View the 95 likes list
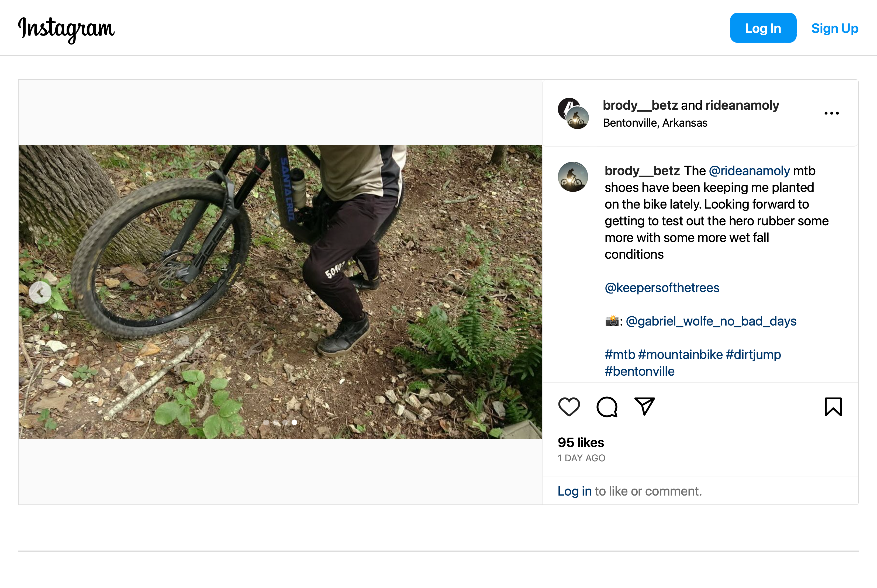The height and width of the screenshot is (588, 877). [581, 442]
